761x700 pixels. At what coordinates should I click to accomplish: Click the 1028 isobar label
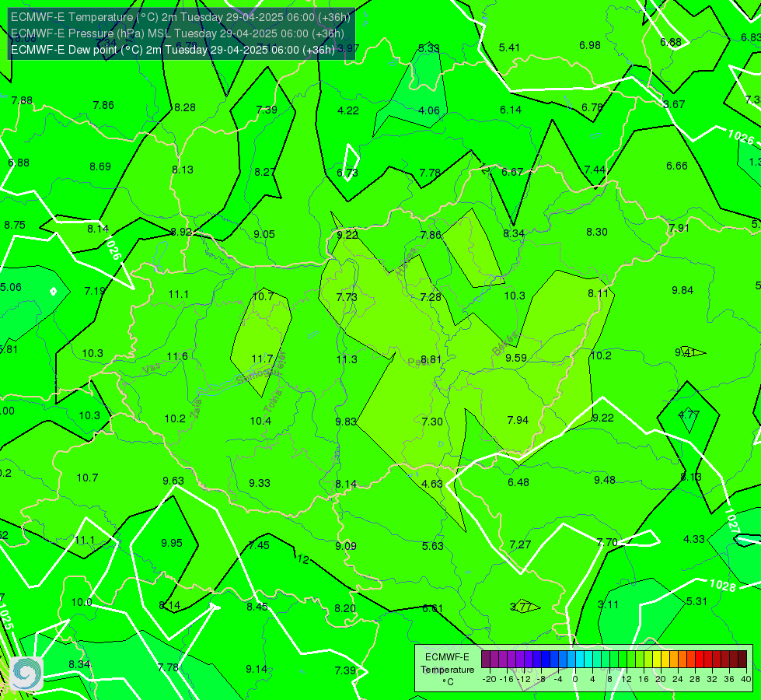click(x=723, y=586)
